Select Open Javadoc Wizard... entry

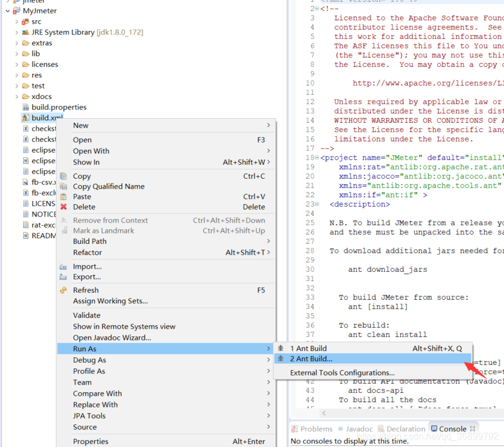pyautogui.click(x=166, y=338)
